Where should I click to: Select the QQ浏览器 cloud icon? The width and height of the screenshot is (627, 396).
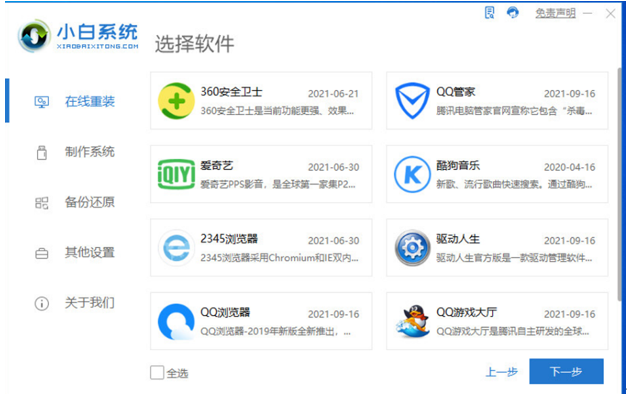(x=176, y=322)
